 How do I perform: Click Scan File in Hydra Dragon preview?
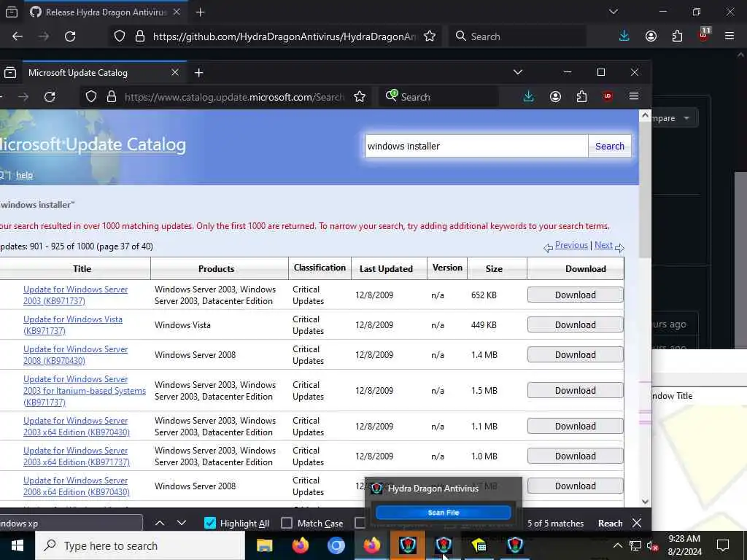click(x=443, y=513)
